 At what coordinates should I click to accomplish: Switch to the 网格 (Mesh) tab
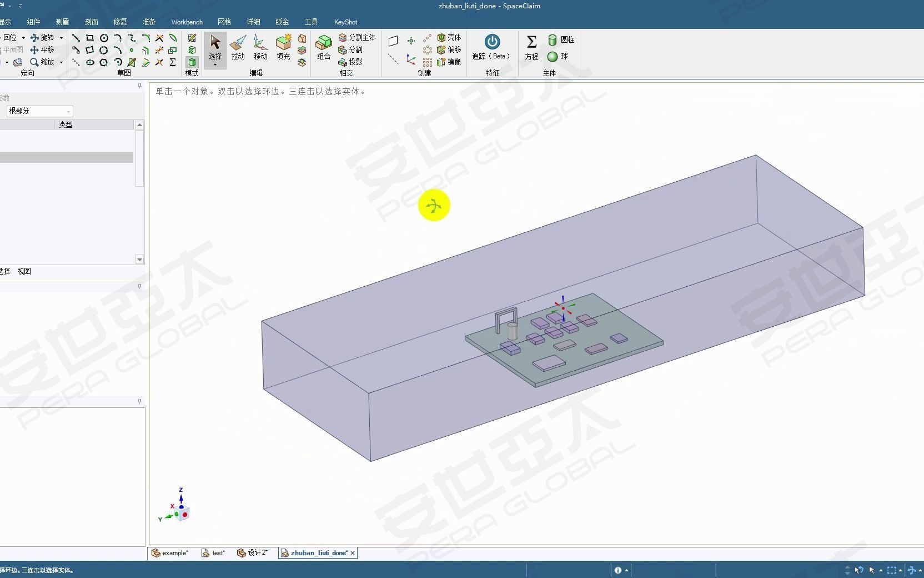(224, 22)
